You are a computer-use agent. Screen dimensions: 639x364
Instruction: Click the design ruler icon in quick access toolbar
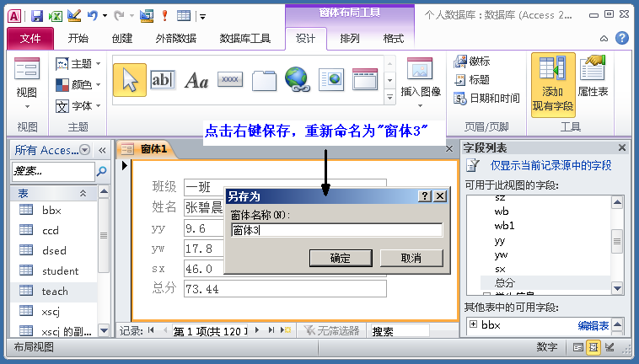74,16
